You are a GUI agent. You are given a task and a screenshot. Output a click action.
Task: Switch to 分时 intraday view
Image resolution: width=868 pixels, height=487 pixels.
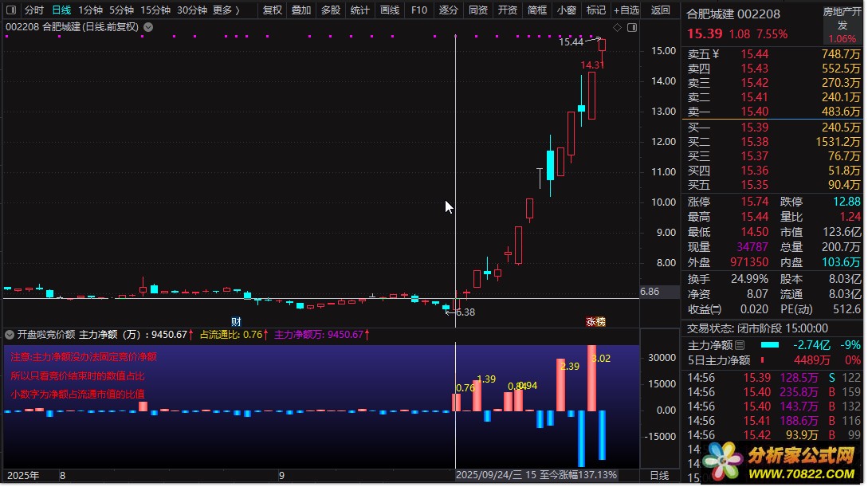(x=33, y=10)
